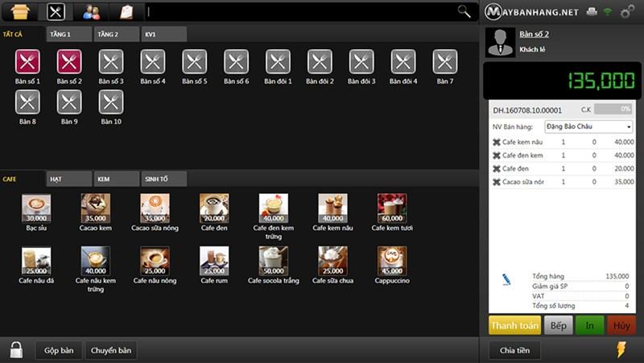This screenshot has width=644, height=363.
Task: Switch to the SINH TỐ category tab
Action: tap(163, 179)
